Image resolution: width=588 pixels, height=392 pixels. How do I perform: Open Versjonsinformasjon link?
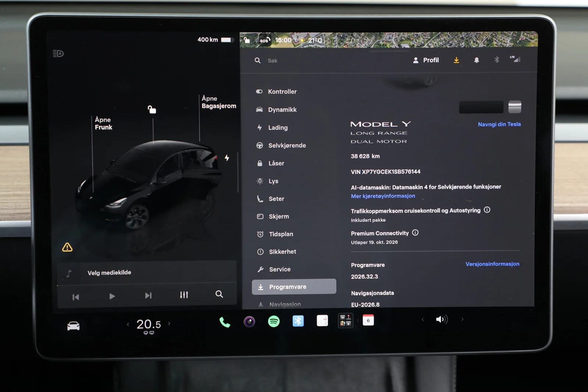[x=492, y=264]
